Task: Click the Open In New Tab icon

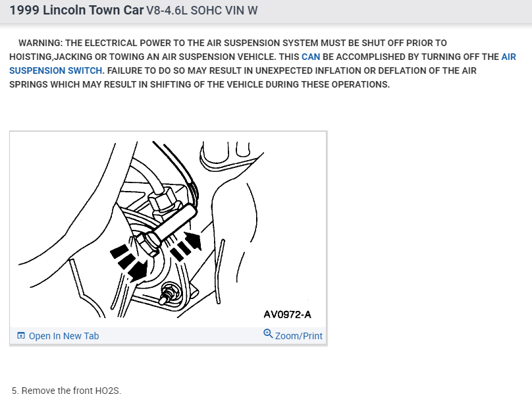Action: point(21,336)
